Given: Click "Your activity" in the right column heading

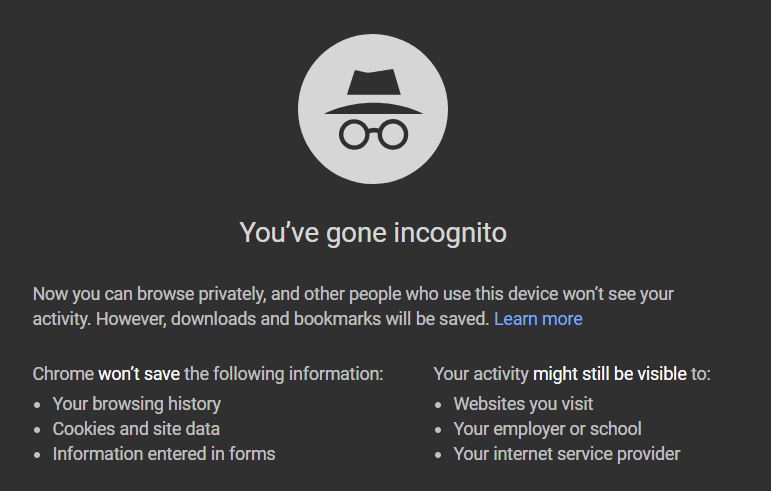Looking at the screenshot, I should (480, 374).
